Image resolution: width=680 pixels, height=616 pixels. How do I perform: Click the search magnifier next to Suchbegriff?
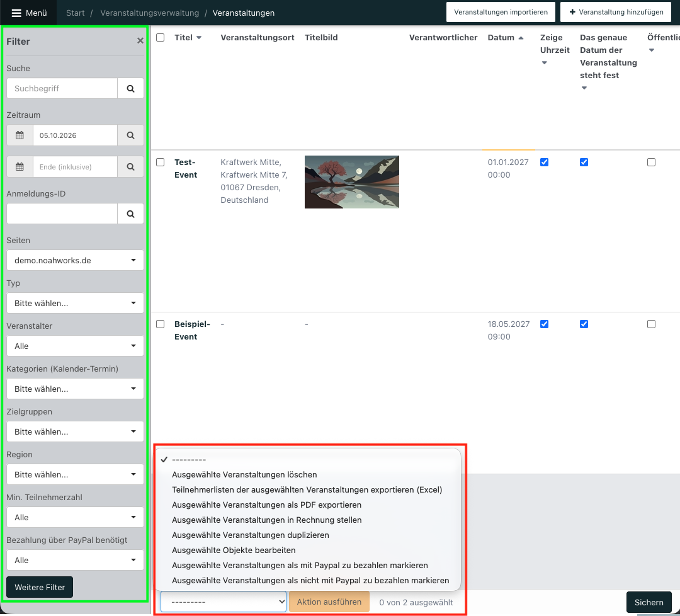click(130, 89)
